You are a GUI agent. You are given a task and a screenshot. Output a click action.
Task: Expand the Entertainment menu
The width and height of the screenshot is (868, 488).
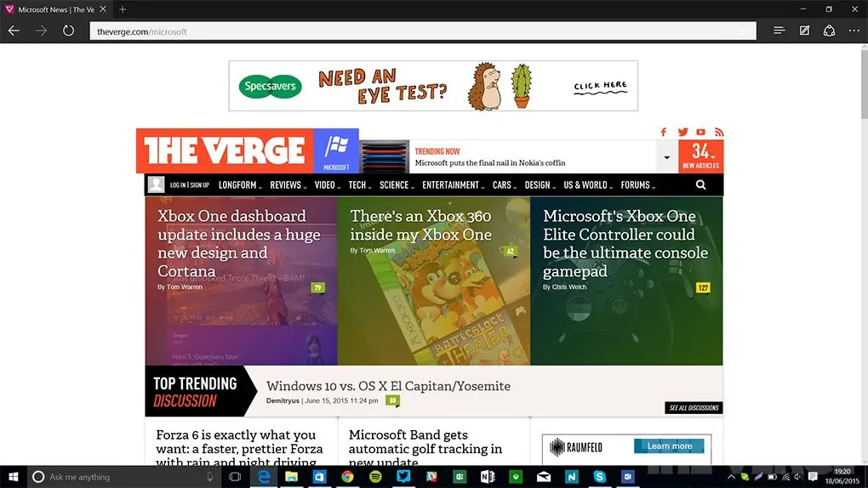(x=453, y=184)
